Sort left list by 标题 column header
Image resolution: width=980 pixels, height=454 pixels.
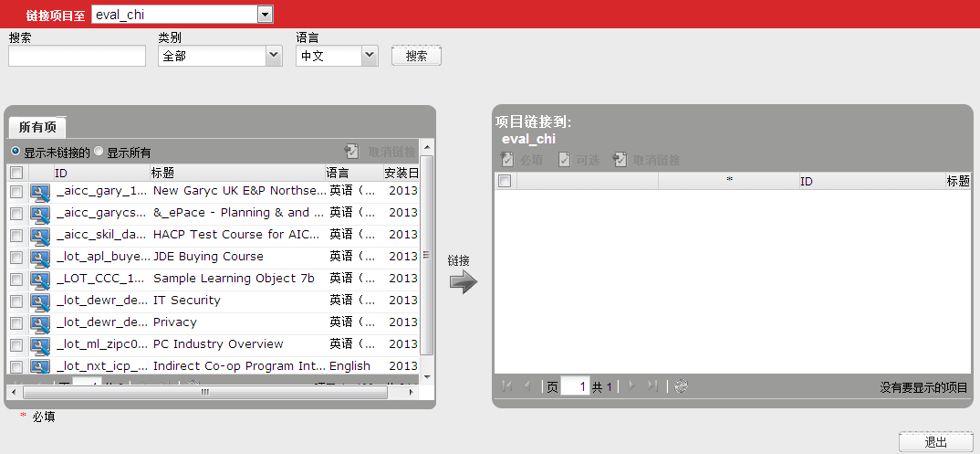(237, 173)
